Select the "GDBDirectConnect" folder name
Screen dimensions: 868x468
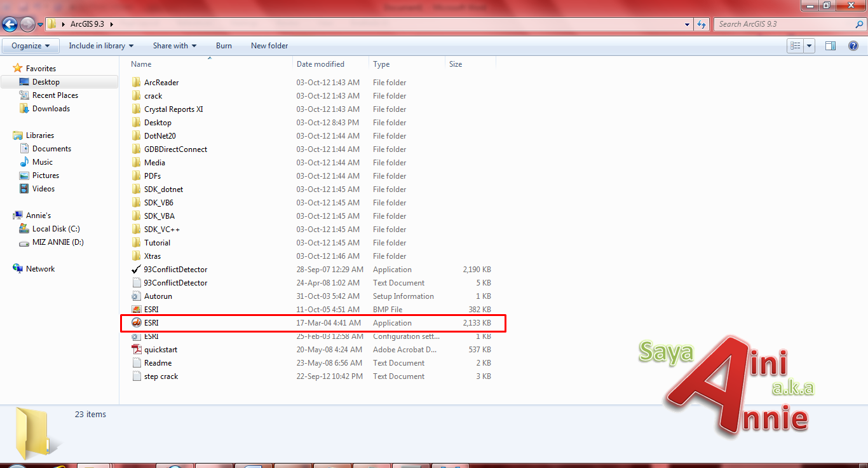coord(175,149)
